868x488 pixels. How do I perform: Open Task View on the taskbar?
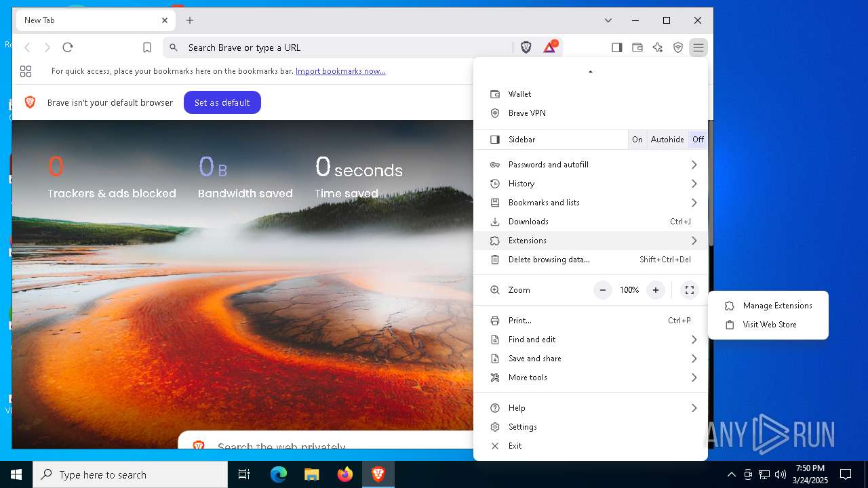244,474
